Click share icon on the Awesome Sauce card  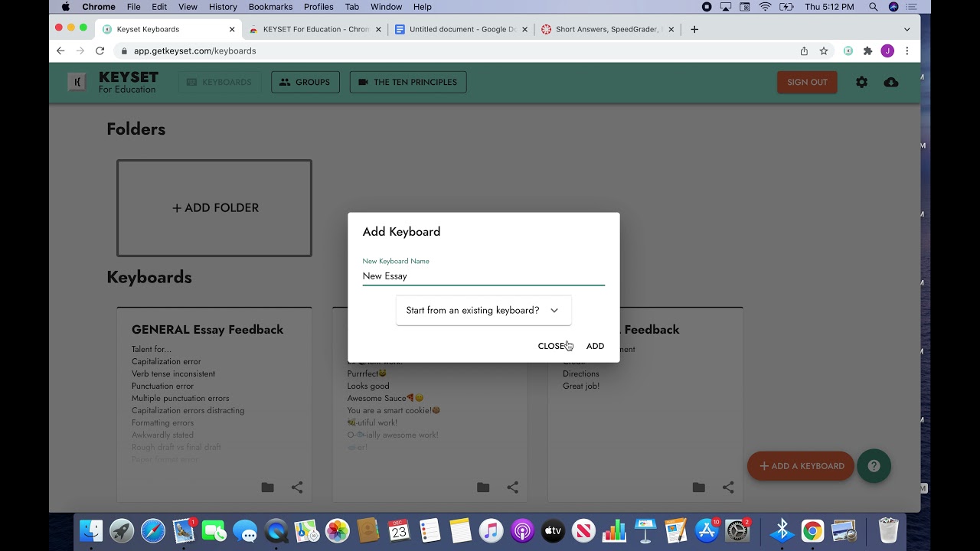(x=513, y=487)
